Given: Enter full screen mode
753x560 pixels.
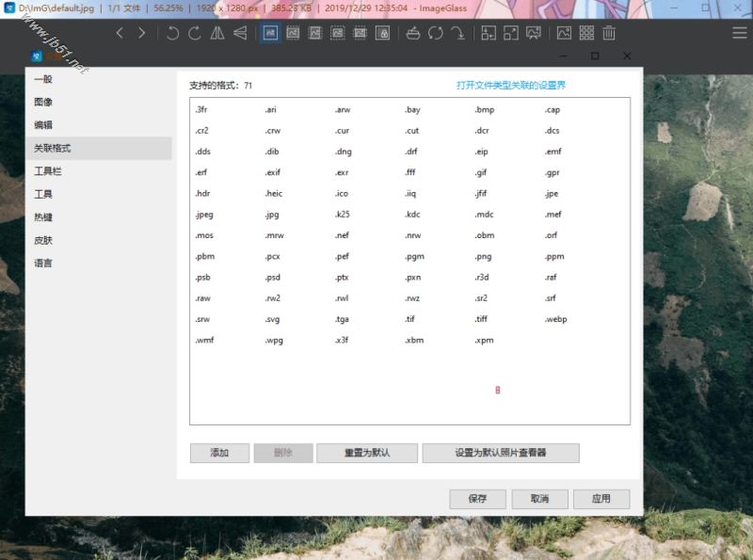Looking at the screenshot, I should 511,33.
